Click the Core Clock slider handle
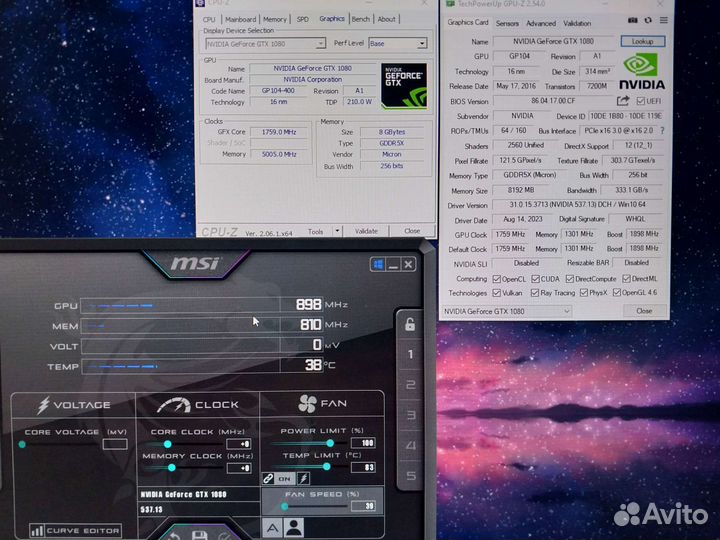 click(168, 444)
